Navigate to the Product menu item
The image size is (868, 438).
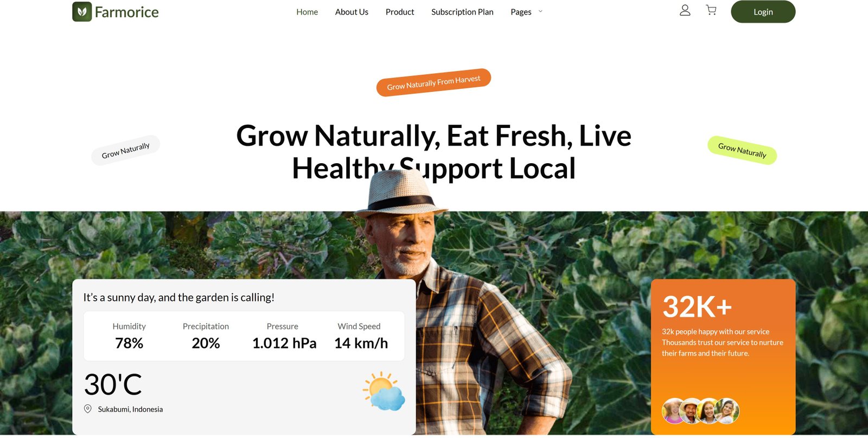point(400,12)
